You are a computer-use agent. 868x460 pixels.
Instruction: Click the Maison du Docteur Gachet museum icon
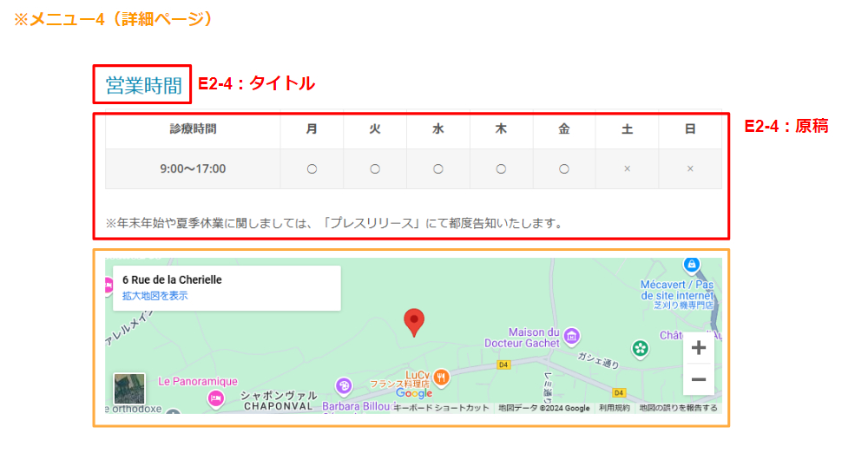(571, 336)
